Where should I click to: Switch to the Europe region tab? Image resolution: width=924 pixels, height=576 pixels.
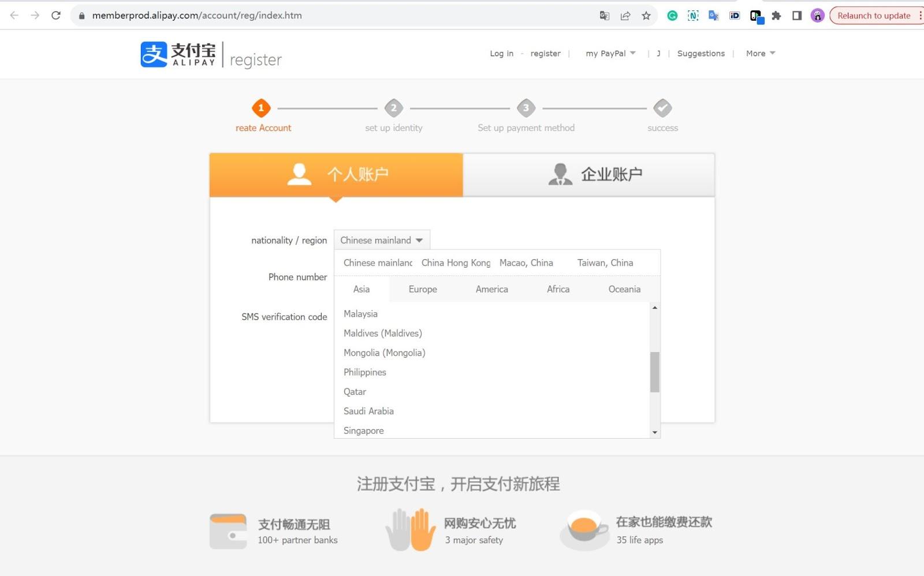coord(423,289)
